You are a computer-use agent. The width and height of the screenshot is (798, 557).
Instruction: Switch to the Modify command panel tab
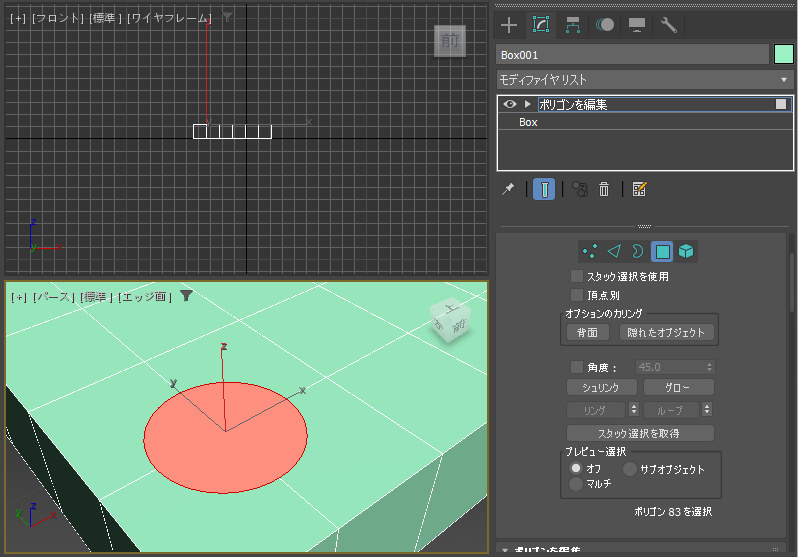[540, 24]
